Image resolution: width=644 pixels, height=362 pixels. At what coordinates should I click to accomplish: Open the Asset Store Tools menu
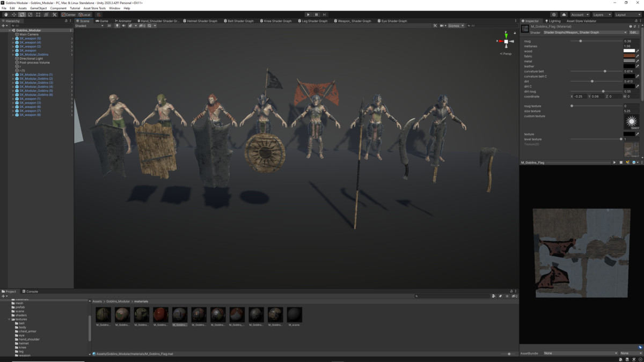(94, 9)
